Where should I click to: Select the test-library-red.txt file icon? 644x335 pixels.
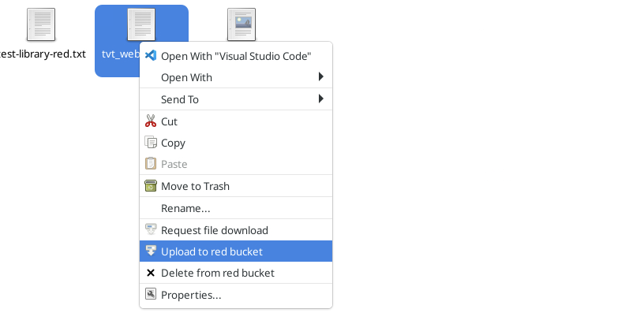(41, 24)
